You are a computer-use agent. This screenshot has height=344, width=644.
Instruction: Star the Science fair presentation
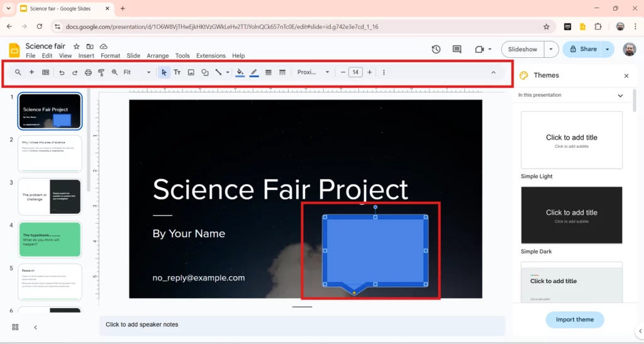[x=77, y=47]
